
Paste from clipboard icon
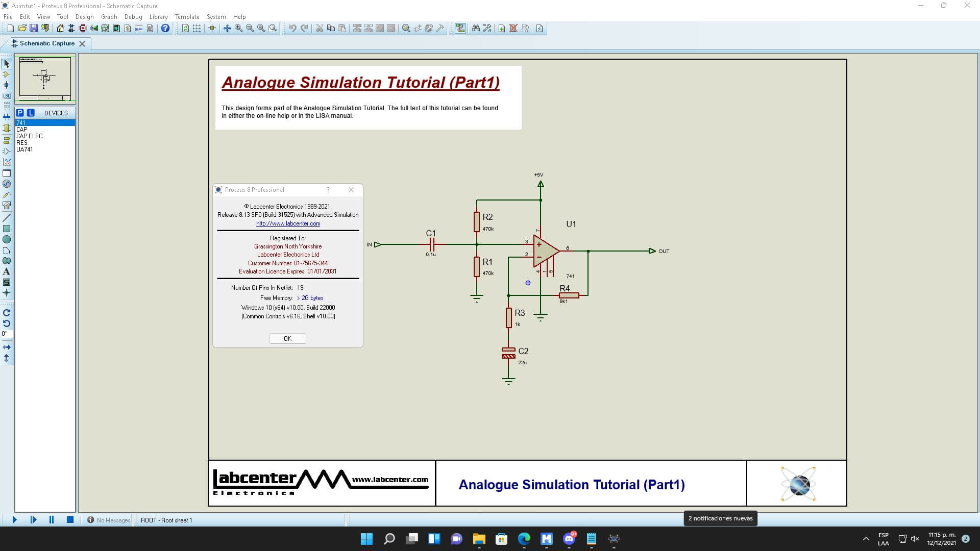[x=342, y=29]
